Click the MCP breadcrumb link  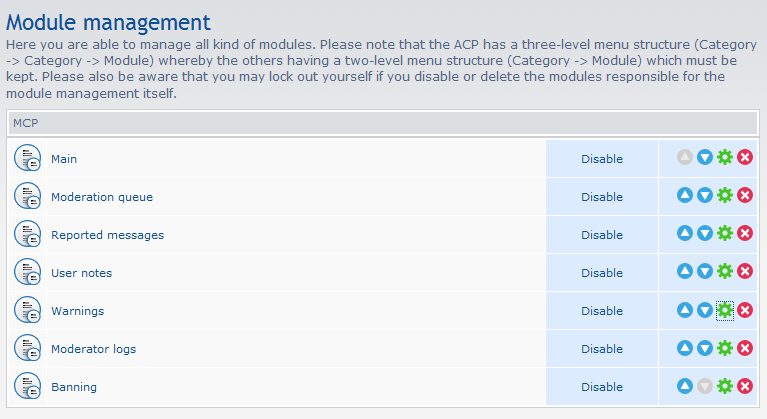25,122
